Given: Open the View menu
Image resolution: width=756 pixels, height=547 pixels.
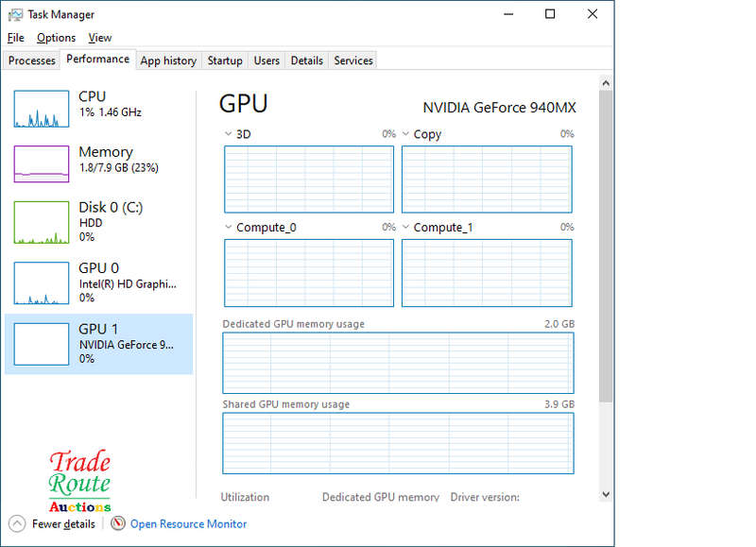Looking at the screenshot, I should [x=100, y=38].
